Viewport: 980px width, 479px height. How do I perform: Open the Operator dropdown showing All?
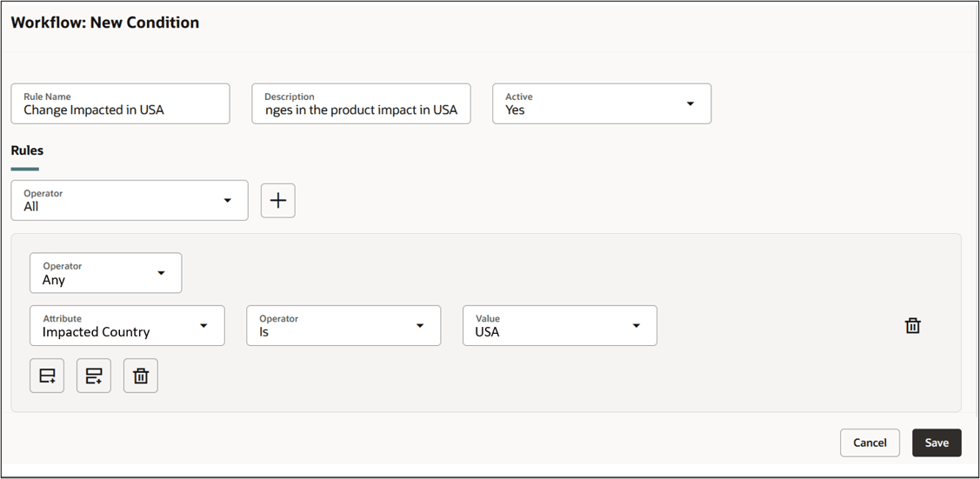pos(129,201)
